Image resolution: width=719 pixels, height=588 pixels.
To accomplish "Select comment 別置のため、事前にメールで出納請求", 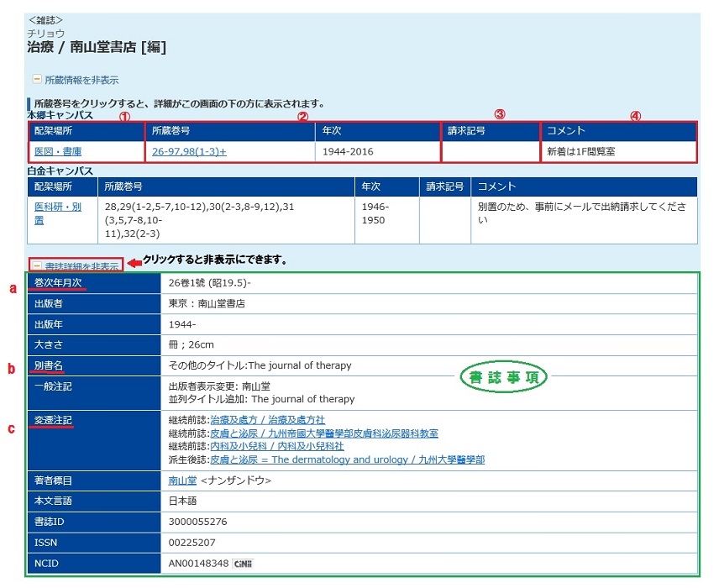I will click(582, 213).
